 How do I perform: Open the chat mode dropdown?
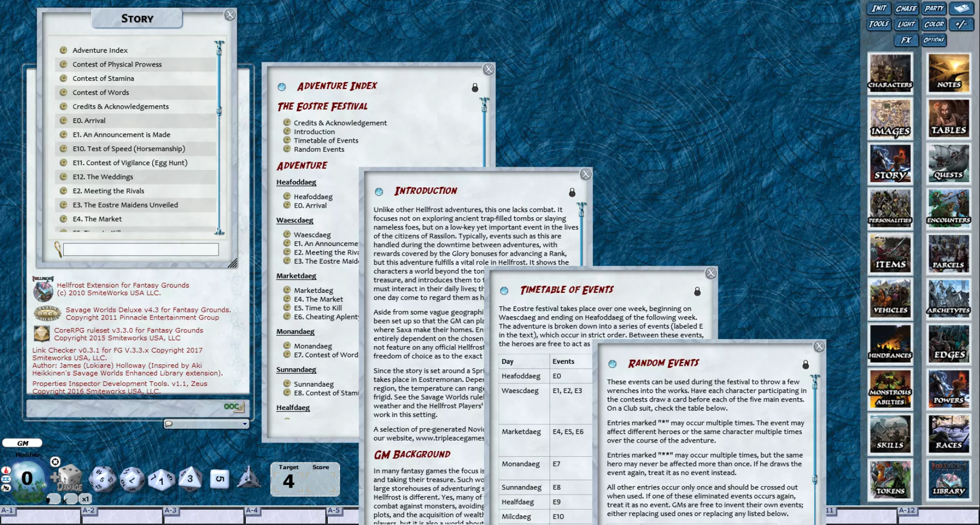click(x=206, y=424)
